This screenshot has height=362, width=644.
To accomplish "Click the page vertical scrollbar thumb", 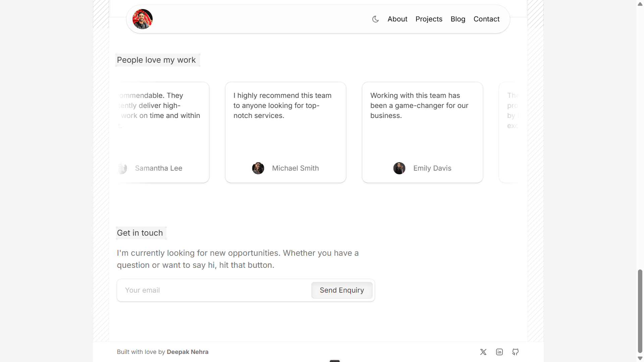I will tap(640, 311).
